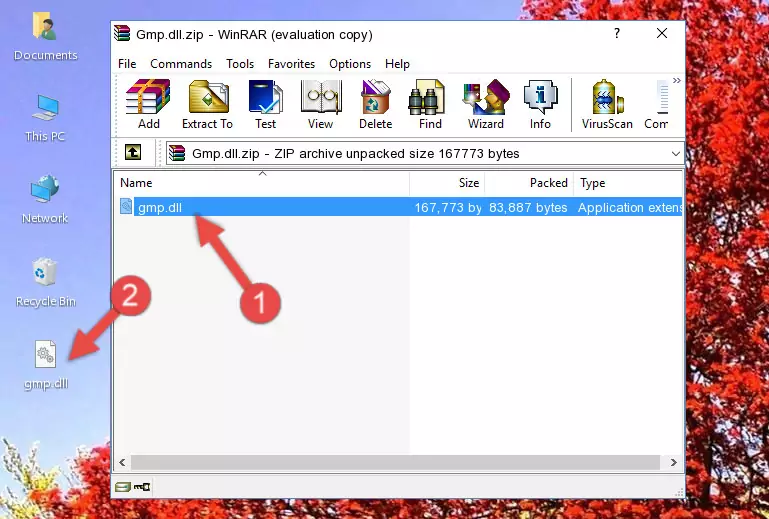Click the horizontal scrollbar track
Image resolution: width=769 pixels, height=519 pixels.
(397, 462)
